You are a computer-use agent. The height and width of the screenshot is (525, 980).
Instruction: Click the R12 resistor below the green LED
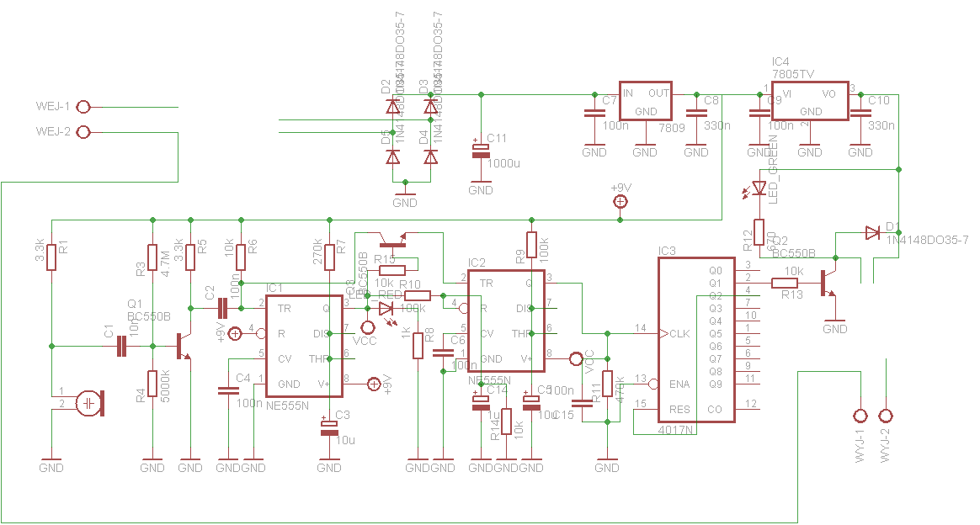pyautogui.click(x=759, y=233)
